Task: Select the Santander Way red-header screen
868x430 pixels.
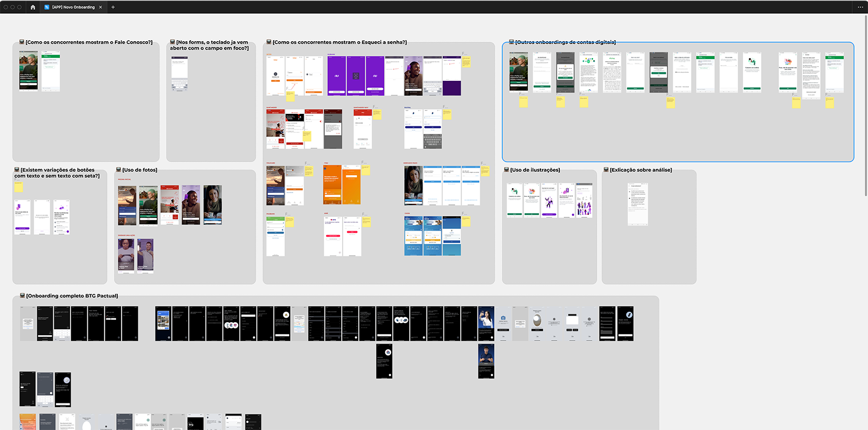Action: (x=362, y=129)
